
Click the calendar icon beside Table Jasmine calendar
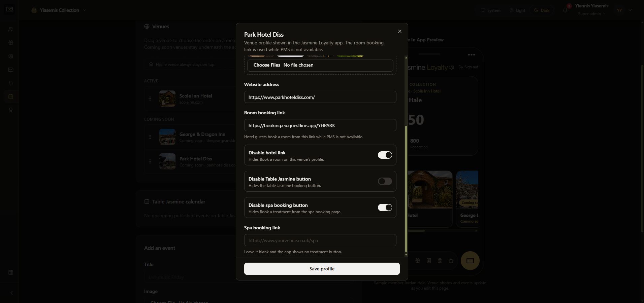click(147, 202)
